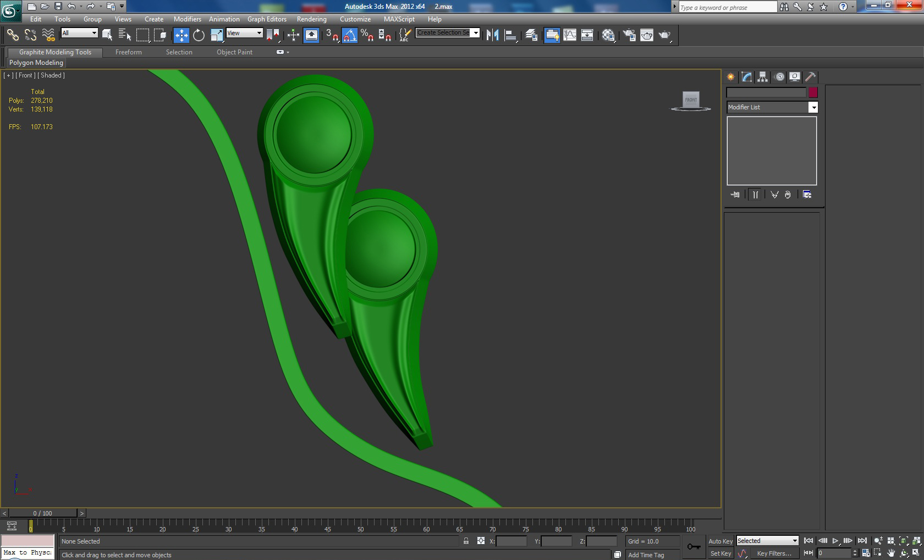Switch to the Motion command panel

tap(779, 77)
